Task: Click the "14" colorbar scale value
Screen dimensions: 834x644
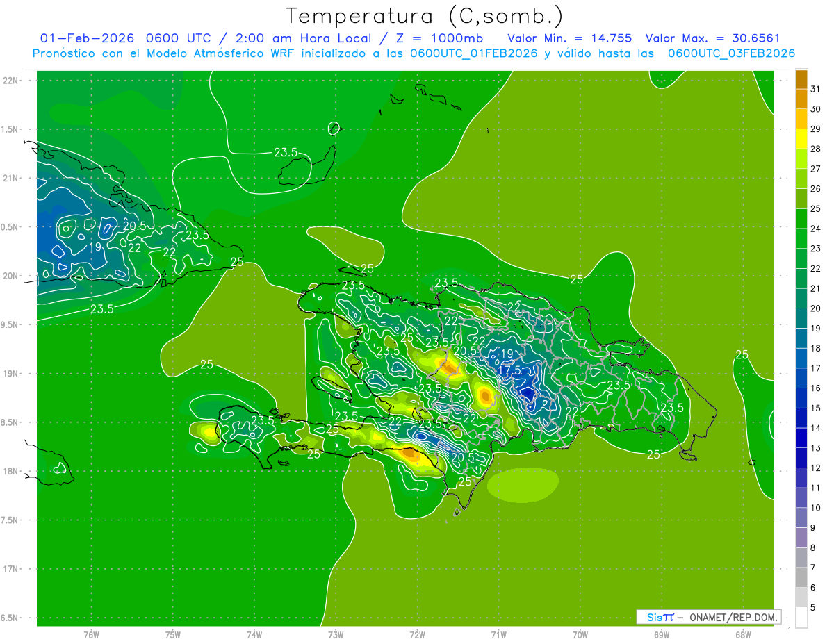Action: click(815, 428)
